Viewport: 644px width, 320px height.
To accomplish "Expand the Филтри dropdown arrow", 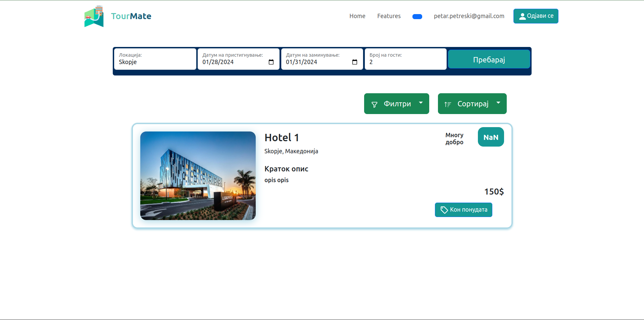I will click(x=421, y=103).
